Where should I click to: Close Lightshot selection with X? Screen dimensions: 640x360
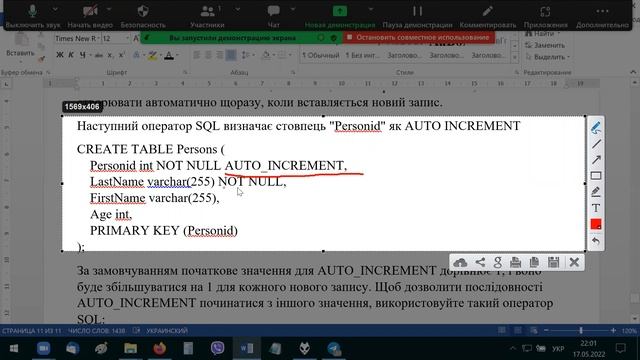point(574,262)
